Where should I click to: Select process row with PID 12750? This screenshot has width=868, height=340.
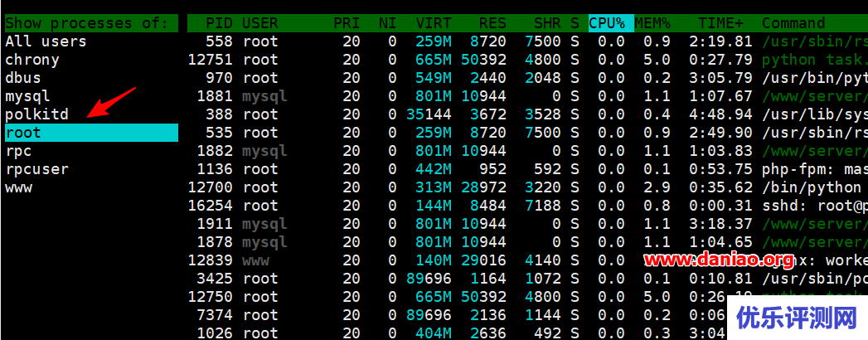tap(527, 298)
